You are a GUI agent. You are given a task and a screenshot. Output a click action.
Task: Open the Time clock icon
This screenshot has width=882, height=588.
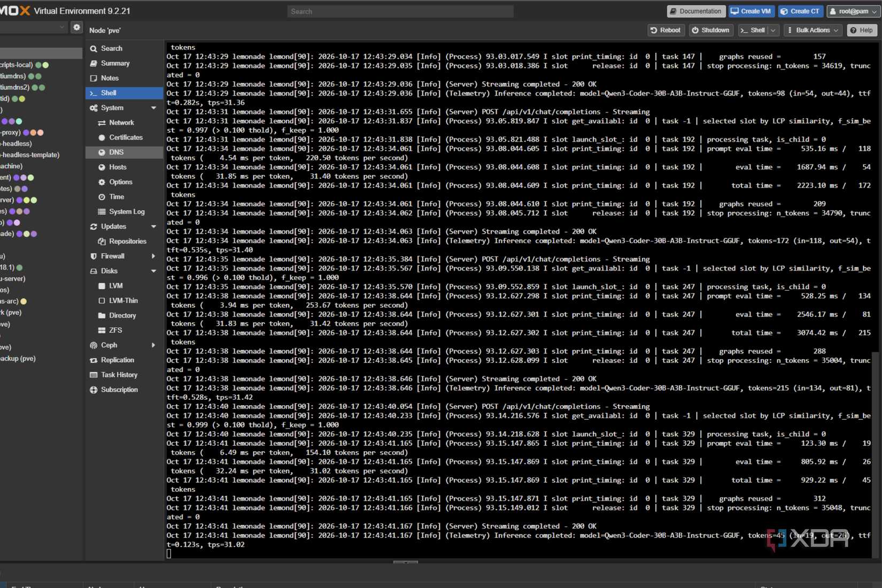[x=102, y=197]
